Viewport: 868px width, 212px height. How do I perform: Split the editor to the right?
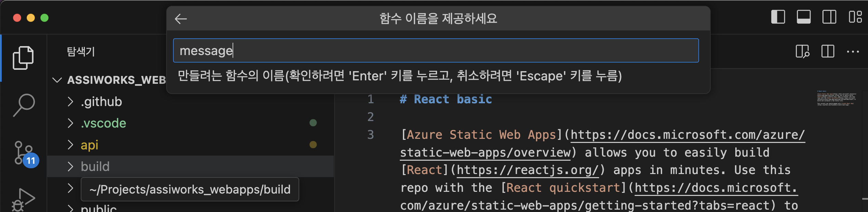[x=828, y=52]
